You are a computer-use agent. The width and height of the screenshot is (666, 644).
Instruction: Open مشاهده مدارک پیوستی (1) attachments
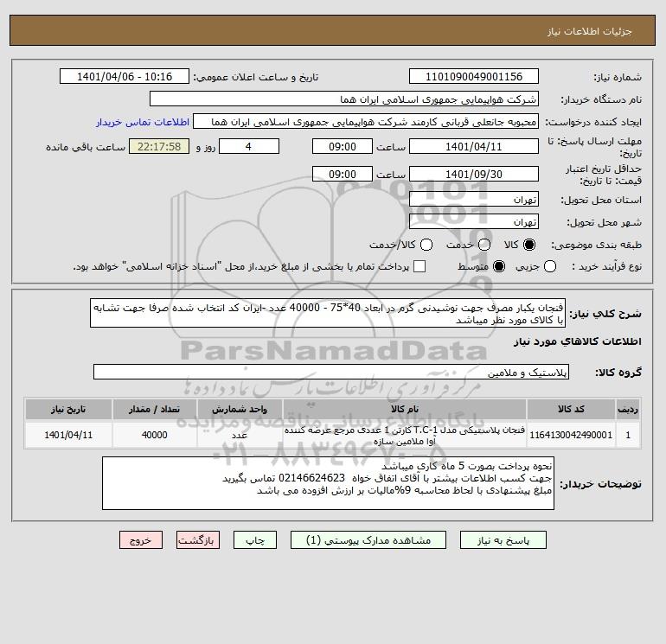pos(368,540)
